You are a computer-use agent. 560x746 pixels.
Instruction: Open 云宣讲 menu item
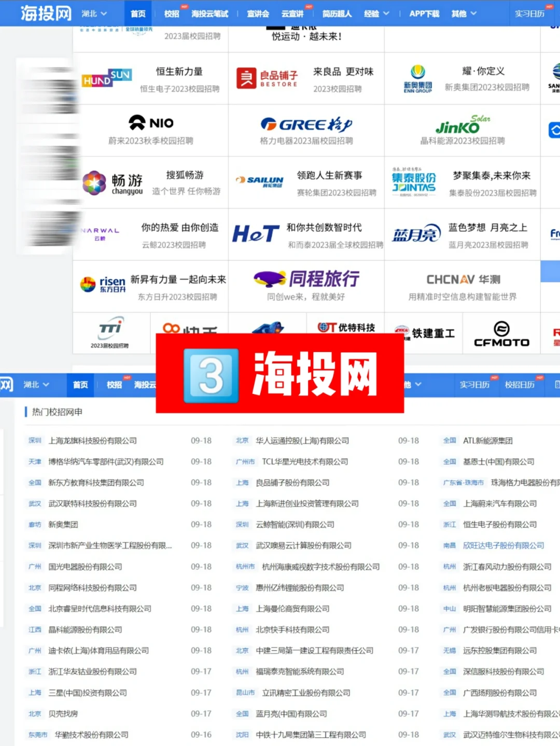coord(292,14)
